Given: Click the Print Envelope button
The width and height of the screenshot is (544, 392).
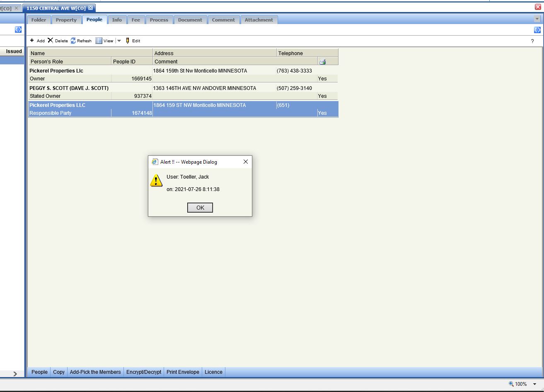Looking at the screenshot, I should pyautogui.click(x=183, y=372).
